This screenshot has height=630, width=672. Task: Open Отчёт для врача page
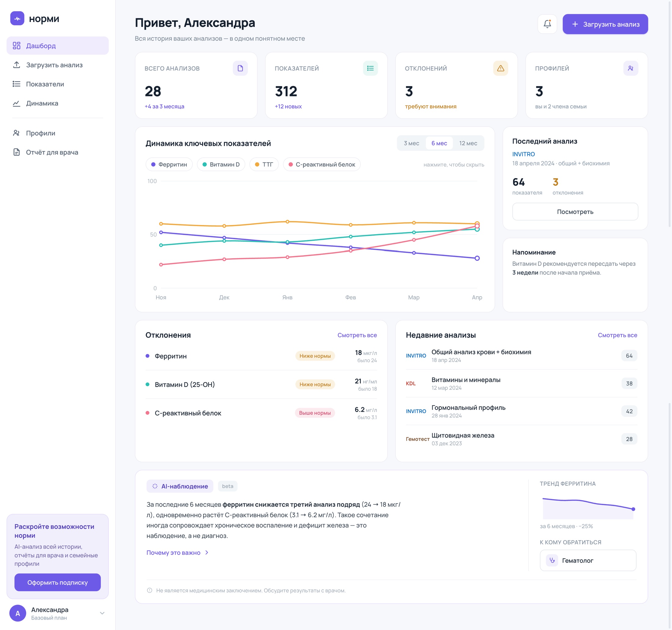(x=57, y=152)
